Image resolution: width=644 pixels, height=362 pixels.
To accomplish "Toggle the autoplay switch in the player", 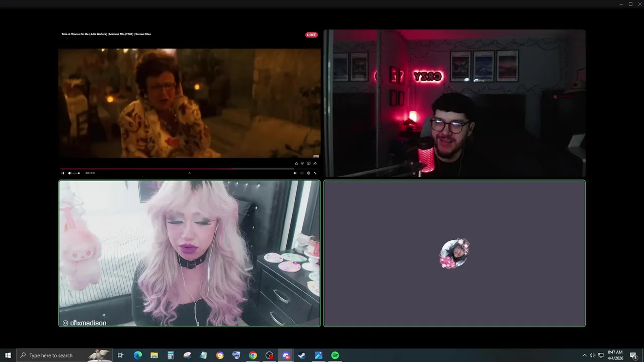I will (x=295, y=173).
